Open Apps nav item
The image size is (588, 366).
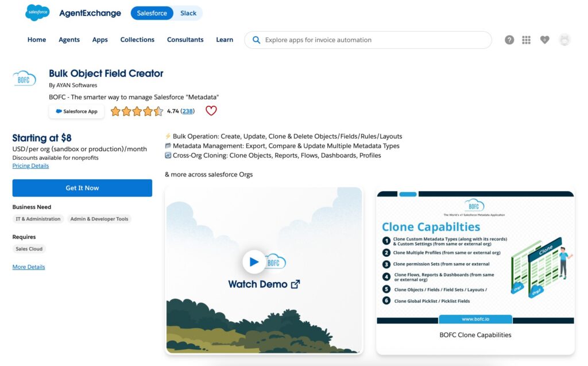(x=100, y=40)
